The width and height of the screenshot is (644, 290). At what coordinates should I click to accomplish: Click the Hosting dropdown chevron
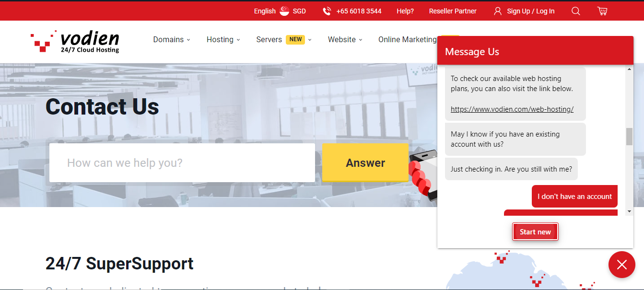238,40
